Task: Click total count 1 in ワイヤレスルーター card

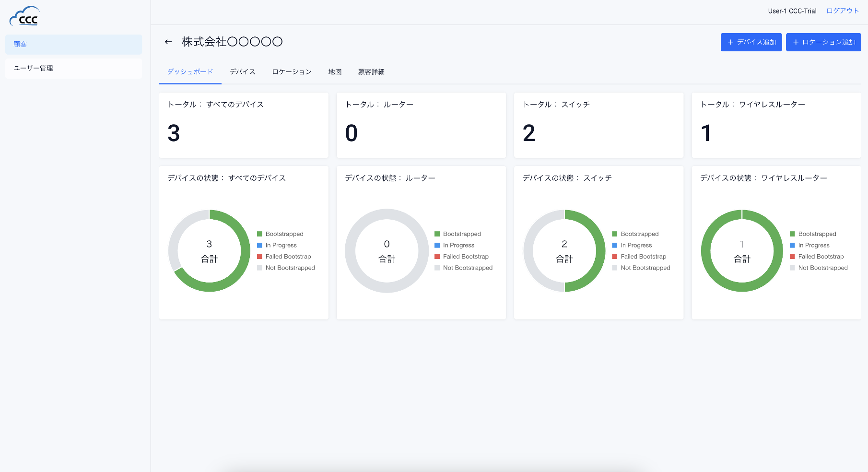Action: pyautogui.click(x=706, y=133)
